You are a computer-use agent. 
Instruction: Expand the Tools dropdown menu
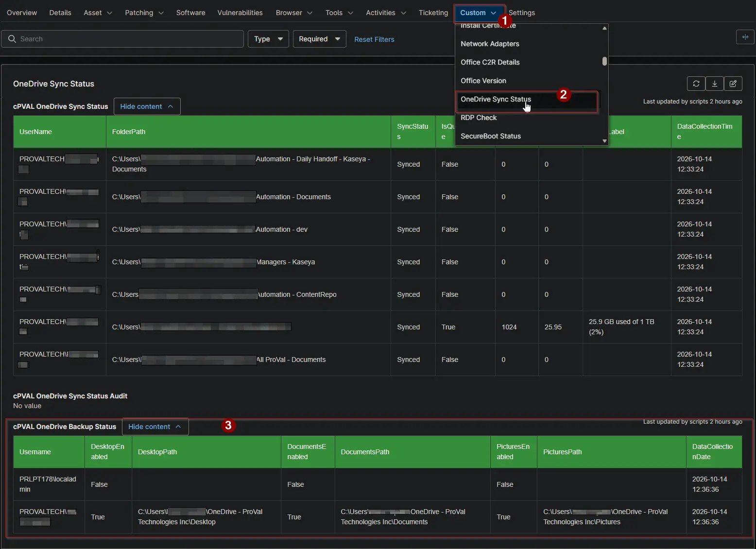pyautogui.click(x=339, y=13)
